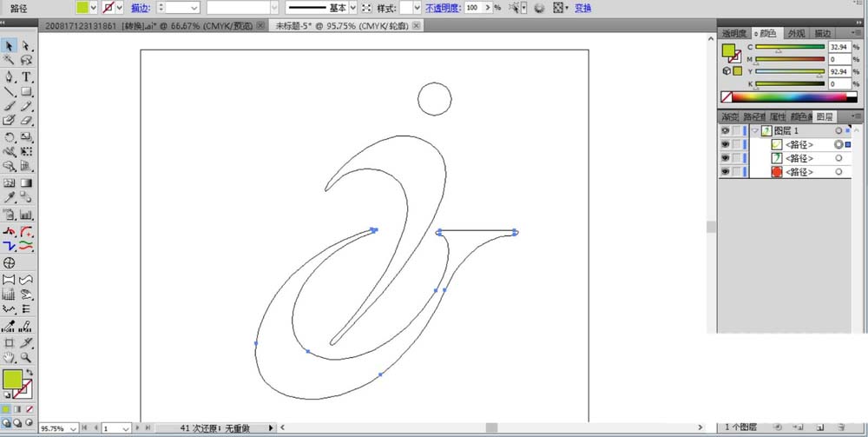This screenshot has height=437, width=868.
Task: Select the Lasso tool
Action: point(25,60)
